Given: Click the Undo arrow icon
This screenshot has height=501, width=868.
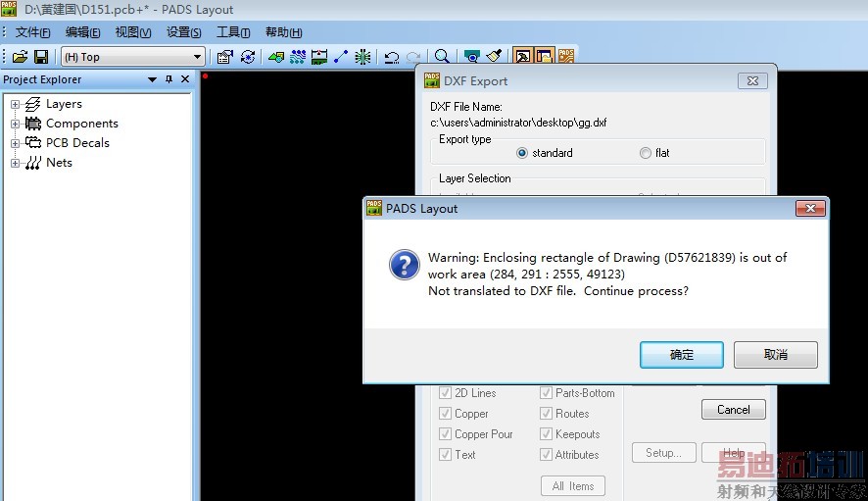Looking at the screenshot, I should (392, 57).
